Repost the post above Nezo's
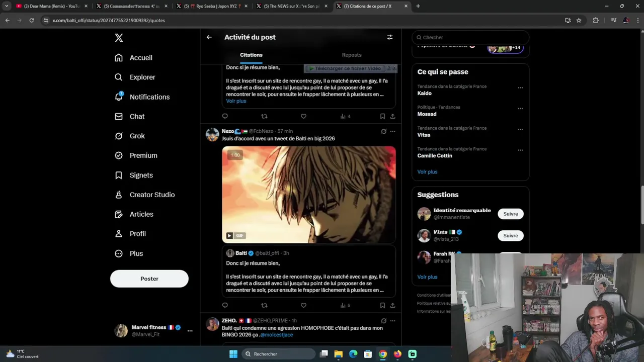 click(x=264, y=116)
